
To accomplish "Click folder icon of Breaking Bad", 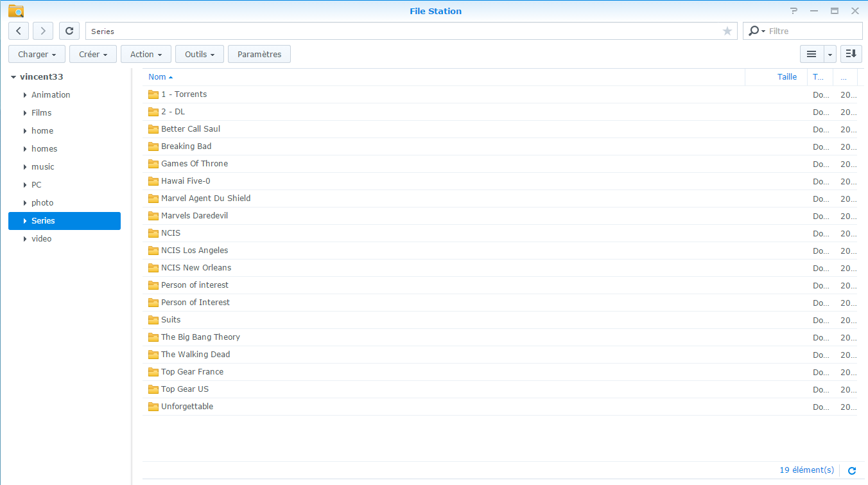I will pos(153,146).
